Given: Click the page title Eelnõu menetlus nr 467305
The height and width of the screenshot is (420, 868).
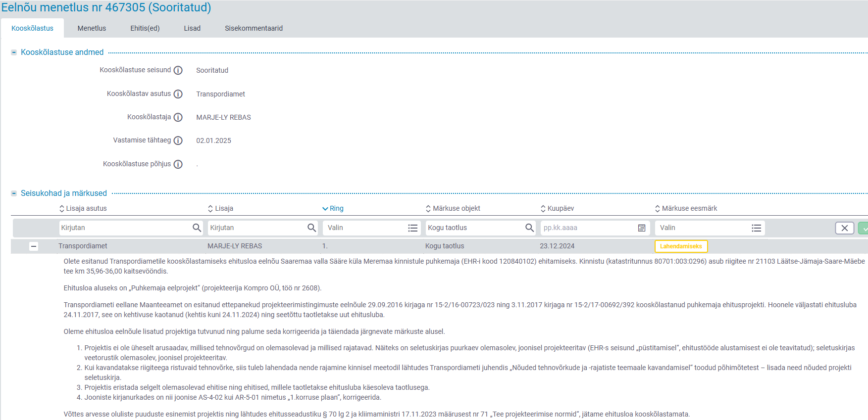Looking at the screenshot, I should [x=106, y=7].
